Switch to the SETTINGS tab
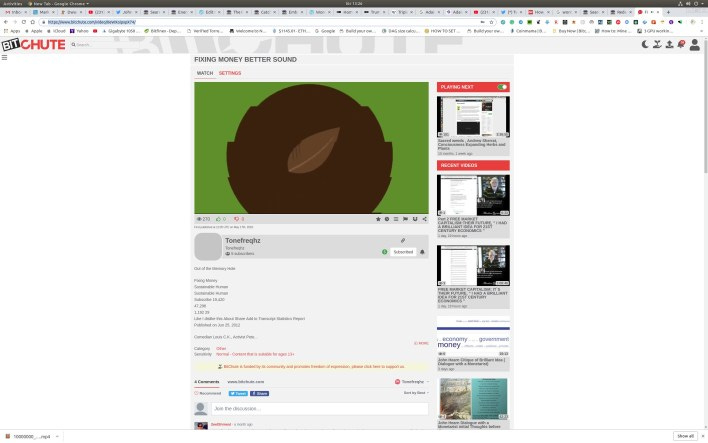The width and height of the screenshot is (708, 443). 230,73
